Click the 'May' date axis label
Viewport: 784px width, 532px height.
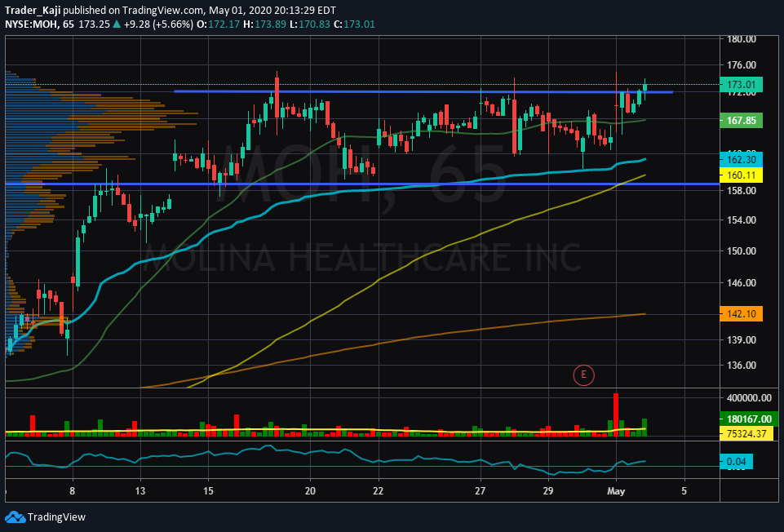coord(616,491)
